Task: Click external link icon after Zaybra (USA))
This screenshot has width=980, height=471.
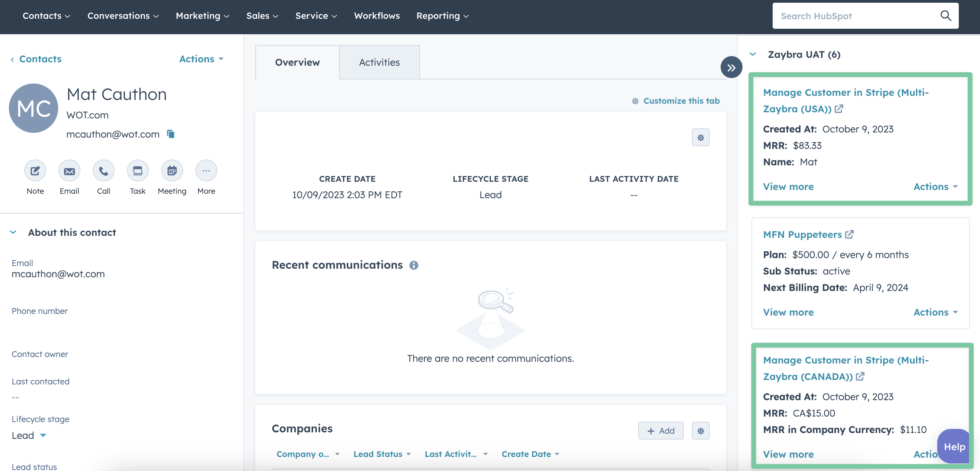Action: (x=839, y=109)
